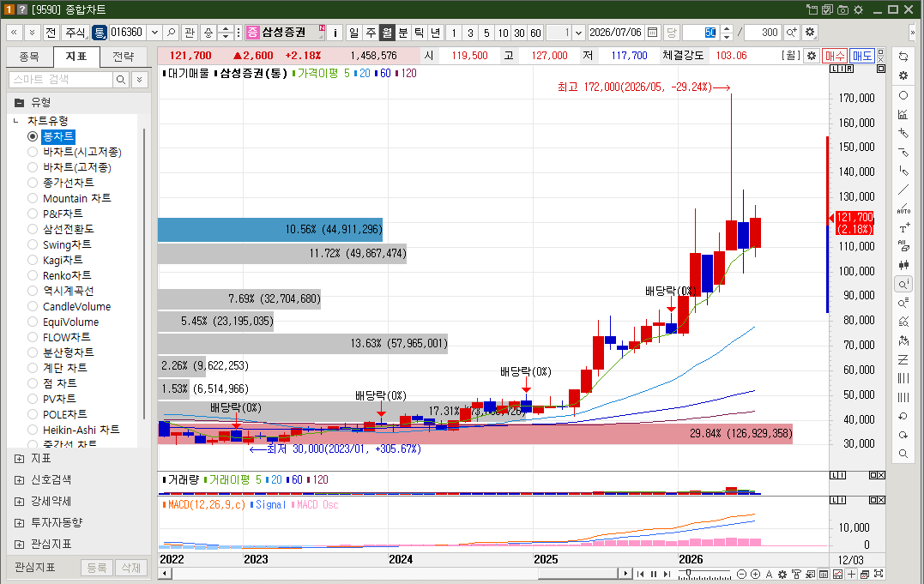Screen dimensions: 924x584
Task: Select the 일 daily period button
Action: (x=353, y=33)
